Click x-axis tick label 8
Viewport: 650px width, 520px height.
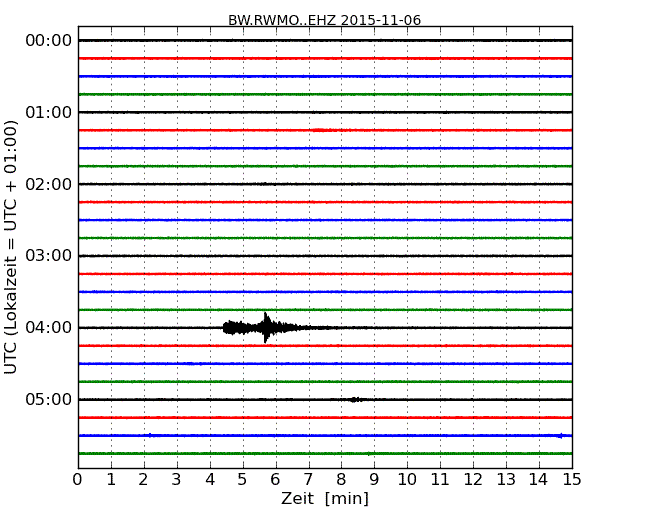tap(342, 480)
